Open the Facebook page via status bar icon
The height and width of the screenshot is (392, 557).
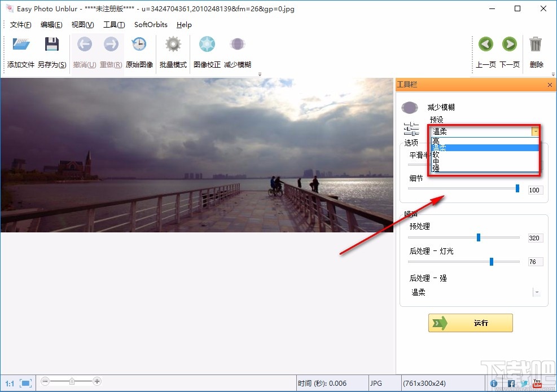point(510,383)
